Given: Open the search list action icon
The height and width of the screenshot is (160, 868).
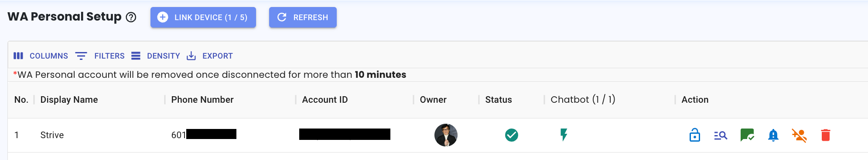Looking at the screenshot, I should [x=721, y=136].
